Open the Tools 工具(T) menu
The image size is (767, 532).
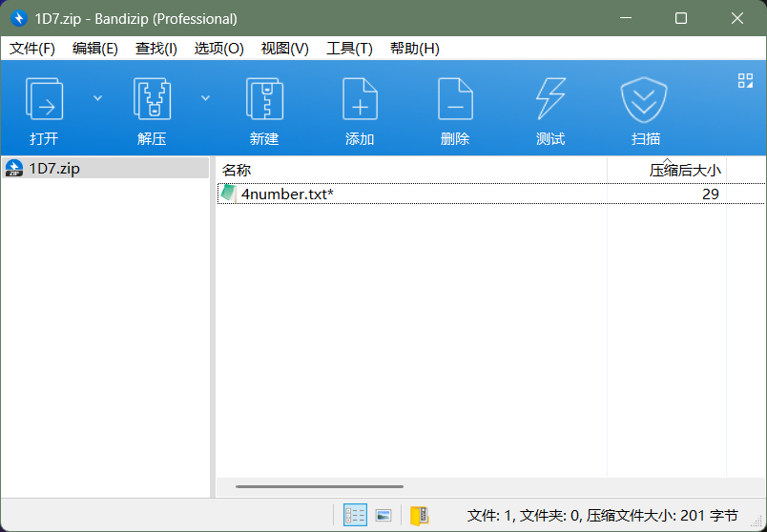349,49
